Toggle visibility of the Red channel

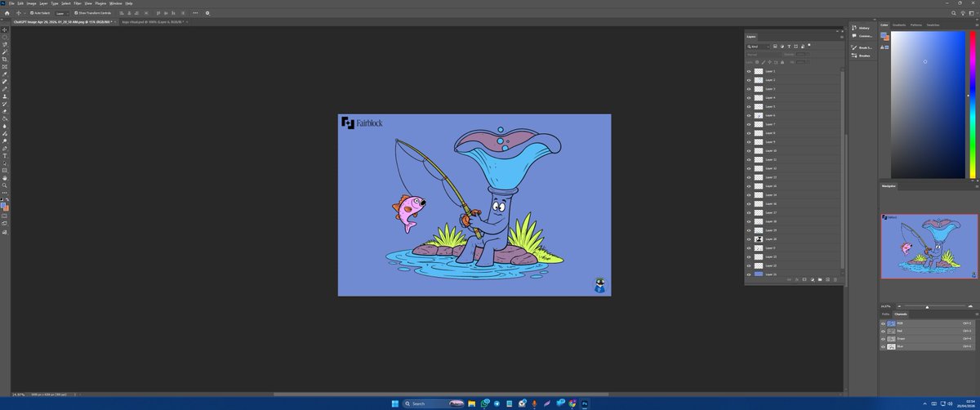tap(883, 331)
